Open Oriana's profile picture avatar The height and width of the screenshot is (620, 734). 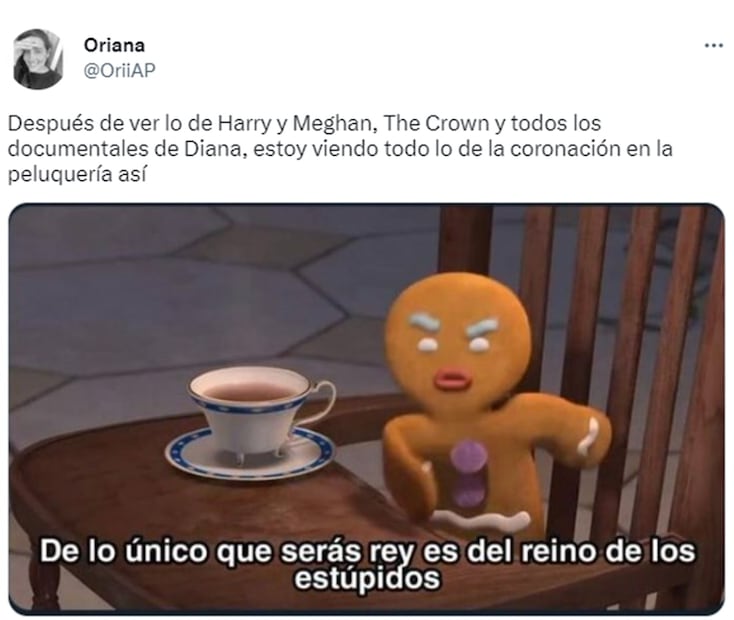point(38,59)
